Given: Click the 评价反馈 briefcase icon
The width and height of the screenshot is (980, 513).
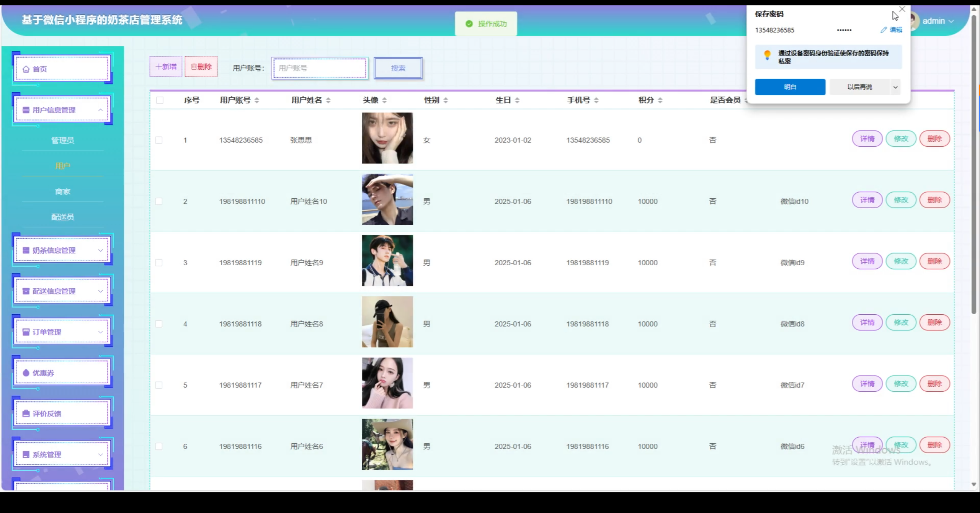Looking at the screenshot, I should pos(26,413).
